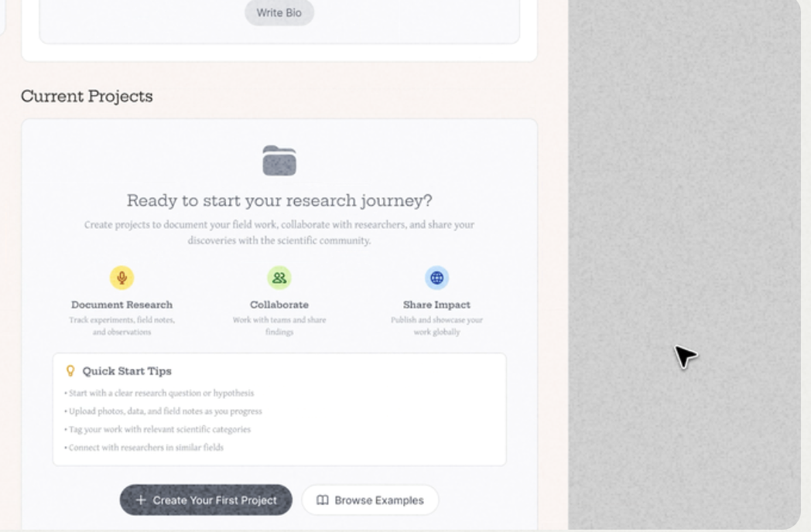Open the Browse Examples button label
This screenshot has height=532, width=811.
click(379, 500)
